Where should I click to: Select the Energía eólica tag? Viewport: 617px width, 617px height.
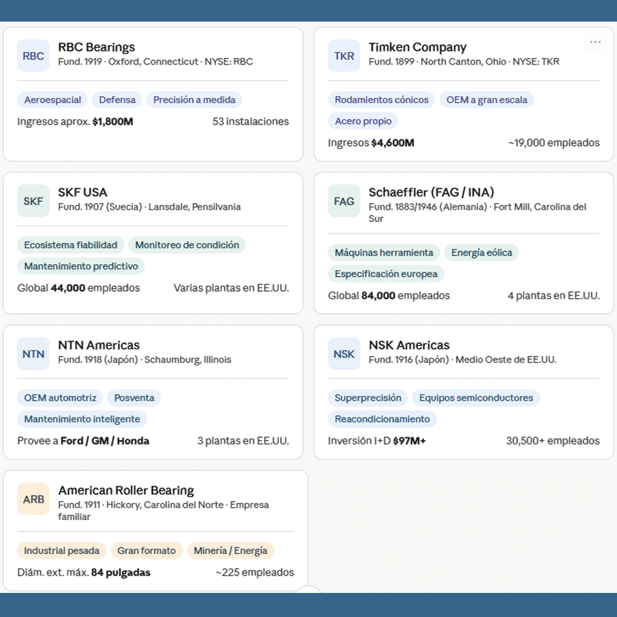[x=481, y=253]
